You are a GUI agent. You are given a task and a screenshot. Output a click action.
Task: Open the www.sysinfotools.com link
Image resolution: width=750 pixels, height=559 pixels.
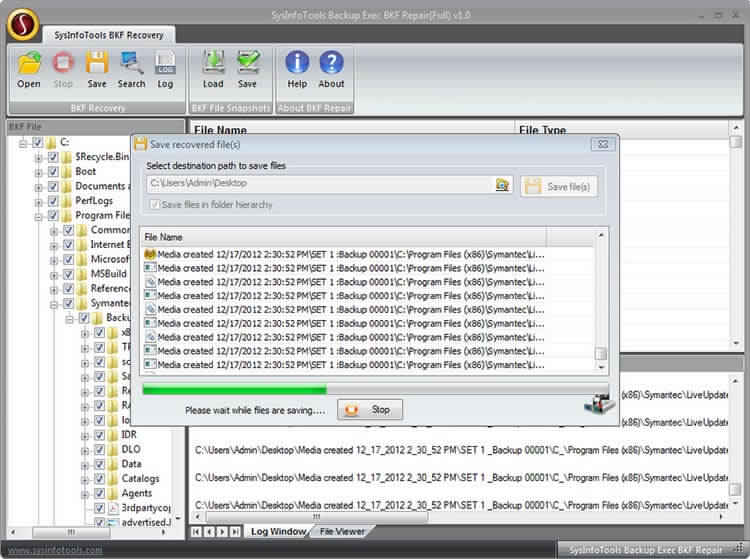(55, 550)
